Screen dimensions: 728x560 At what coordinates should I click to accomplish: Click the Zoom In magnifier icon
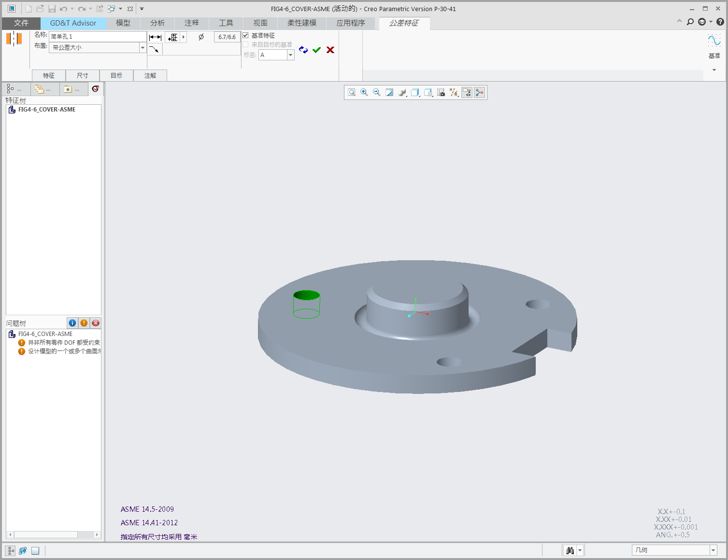click(364, 93)
